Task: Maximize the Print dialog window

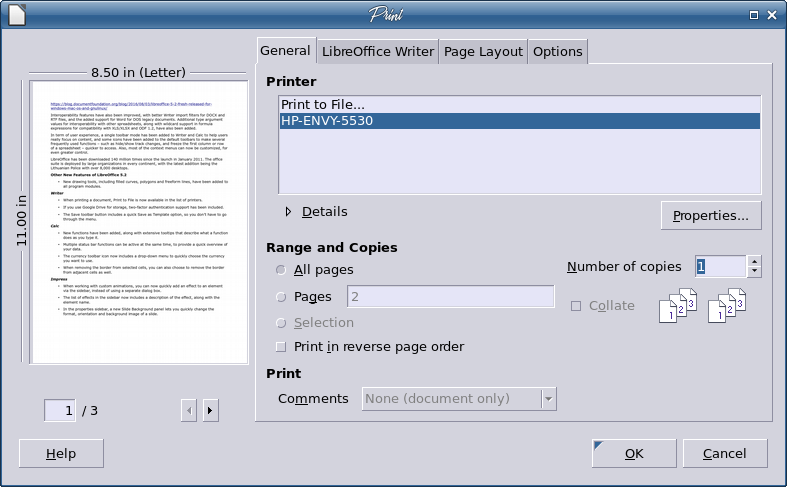Action: click(x=754, y=15)
